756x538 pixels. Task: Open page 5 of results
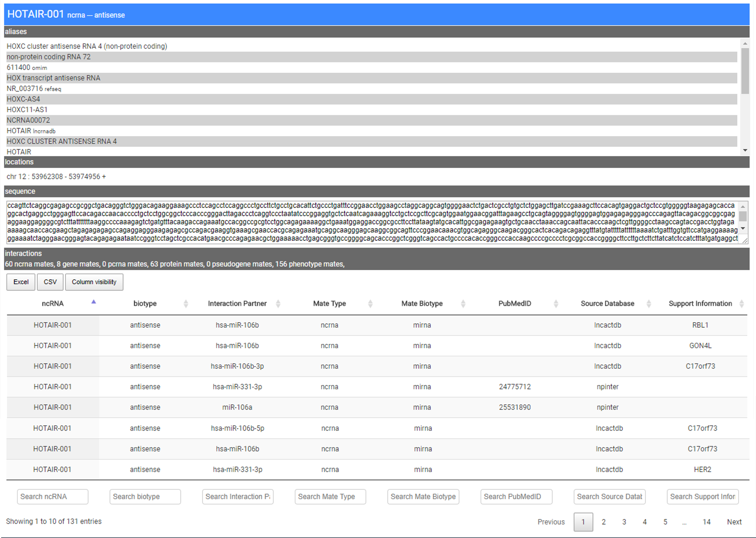point(665,522)
